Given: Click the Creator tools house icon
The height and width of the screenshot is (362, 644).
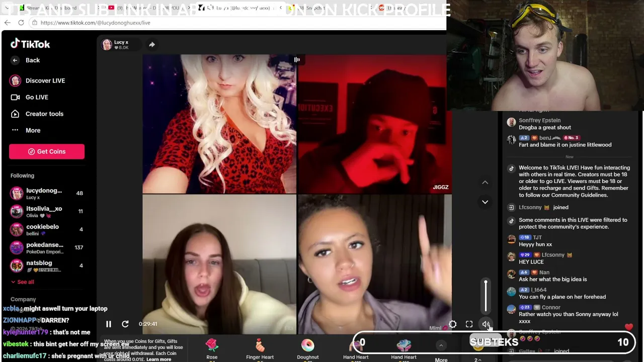Looking at the screenshot, I should pos(15,114).
